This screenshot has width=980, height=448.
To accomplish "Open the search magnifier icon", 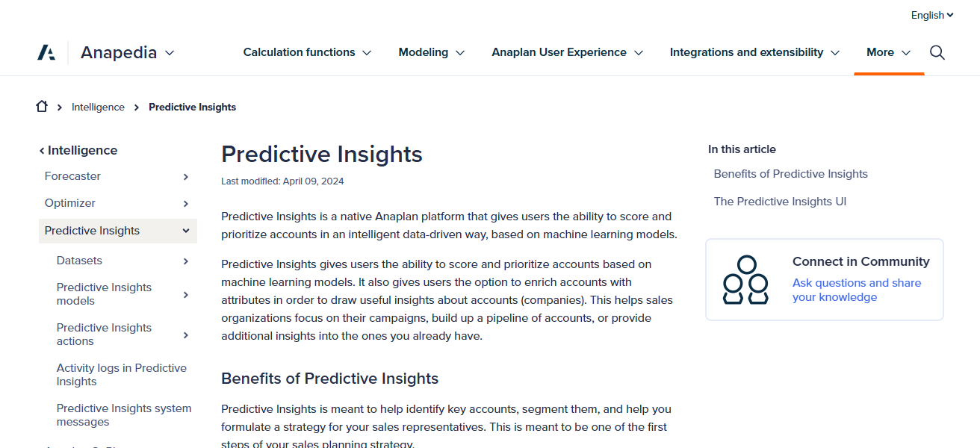I will pyautogui.click(x=937, y=52).
